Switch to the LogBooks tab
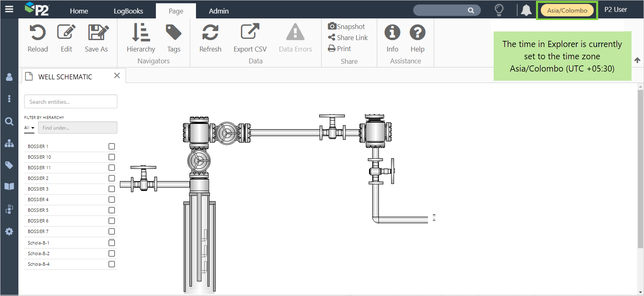Viewport: 644px width, 296px height. [x=128, y=11]
